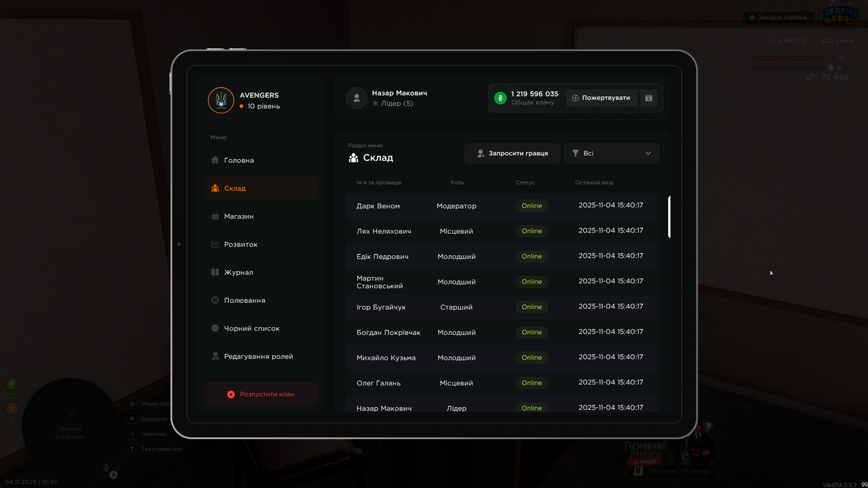Click the dropdown chevron in the Всі filter

pos(648,153)
